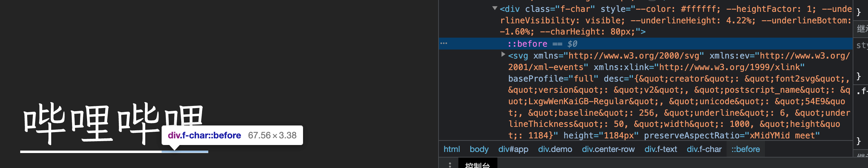The width and height of the screenshot is (868, 168).
Task: Select the svg opening tag in the DOM tree
Action: [518, 56]
